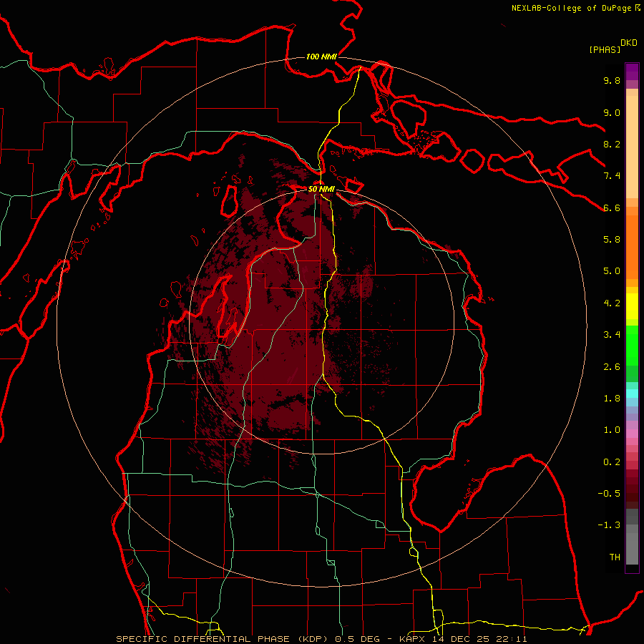This screenshot has height=644, width=644.
Task: Pick the pink swatch in legend
Action: (x=632, y=434)
